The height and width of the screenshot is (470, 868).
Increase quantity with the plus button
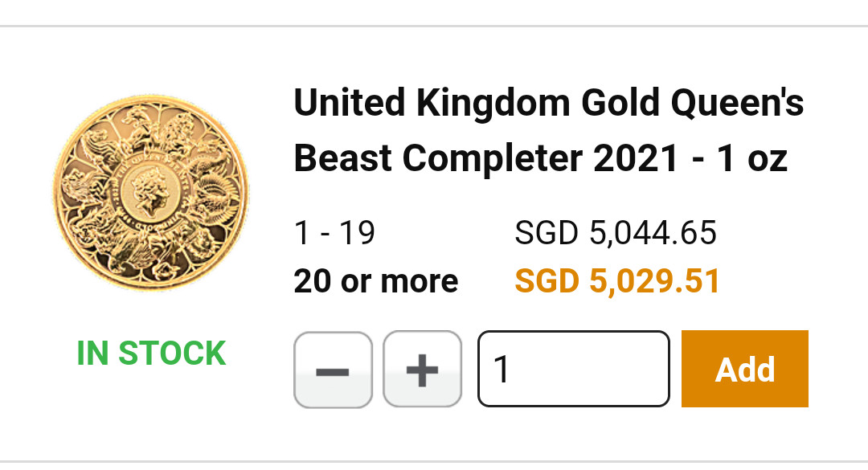(x=423, y=370)
